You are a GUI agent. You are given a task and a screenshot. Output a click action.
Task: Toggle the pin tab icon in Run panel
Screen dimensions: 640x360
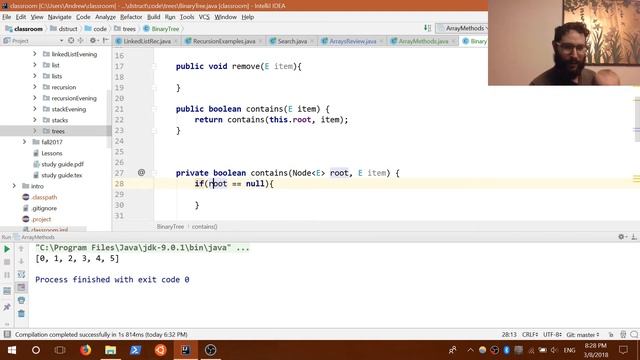(7, 307)
